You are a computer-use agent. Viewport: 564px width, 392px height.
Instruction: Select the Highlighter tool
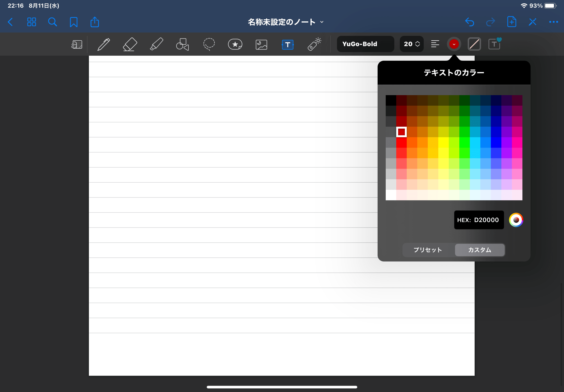[x=156, y=44]
